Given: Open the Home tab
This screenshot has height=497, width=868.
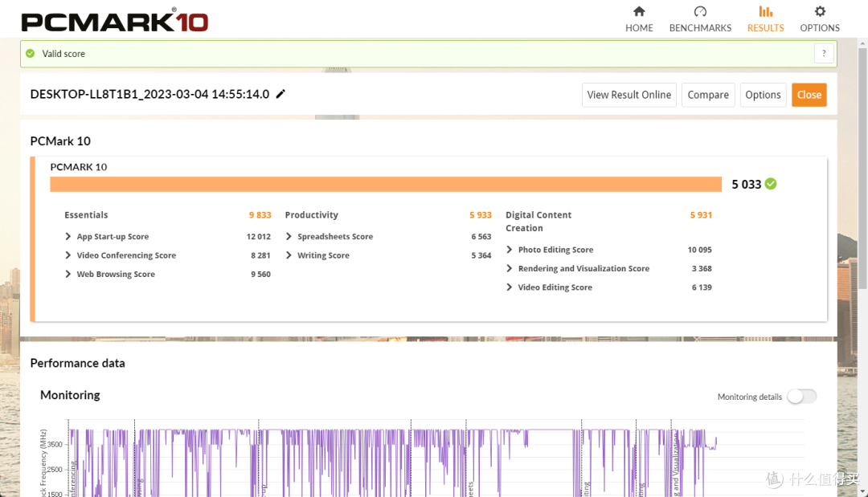Looking at the screenshot, I should click(639, 19).
